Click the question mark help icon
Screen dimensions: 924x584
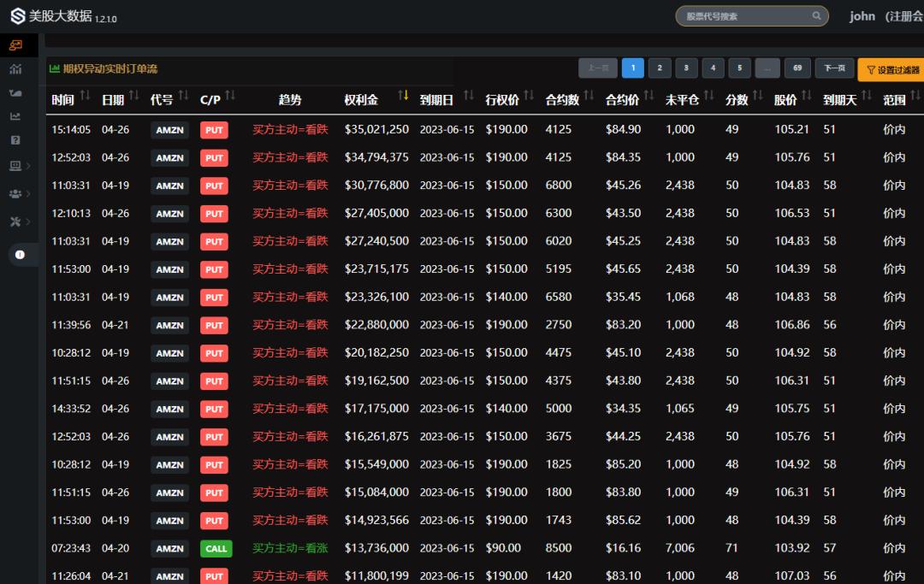[x=15, y=140]
